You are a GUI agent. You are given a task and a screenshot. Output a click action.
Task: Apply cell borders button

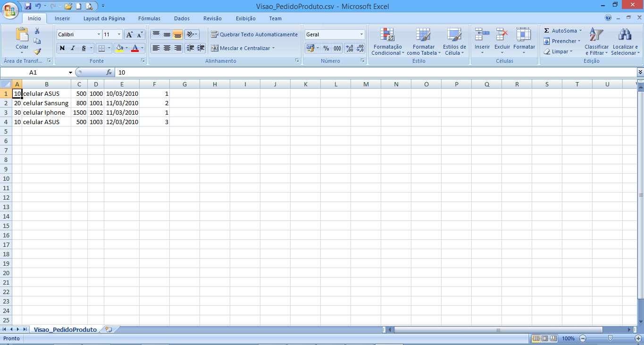[x=101, y=48]
